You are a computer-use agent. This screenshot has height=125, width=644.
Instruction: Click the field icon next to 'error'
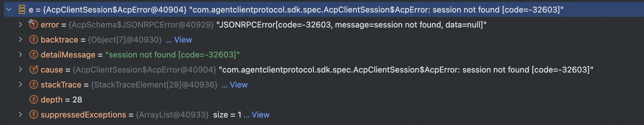click(33, 24)
